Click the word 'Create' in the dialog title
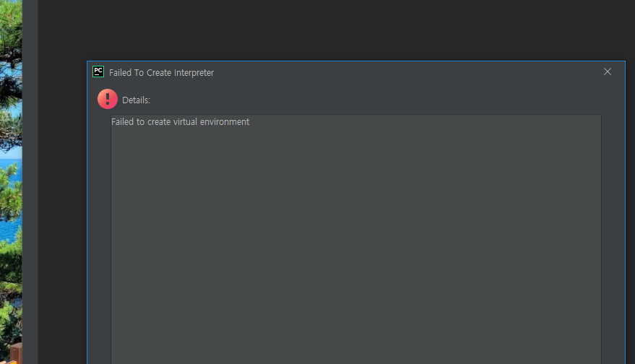This screenshot has width=635, height=364. (x=159, y=72)
